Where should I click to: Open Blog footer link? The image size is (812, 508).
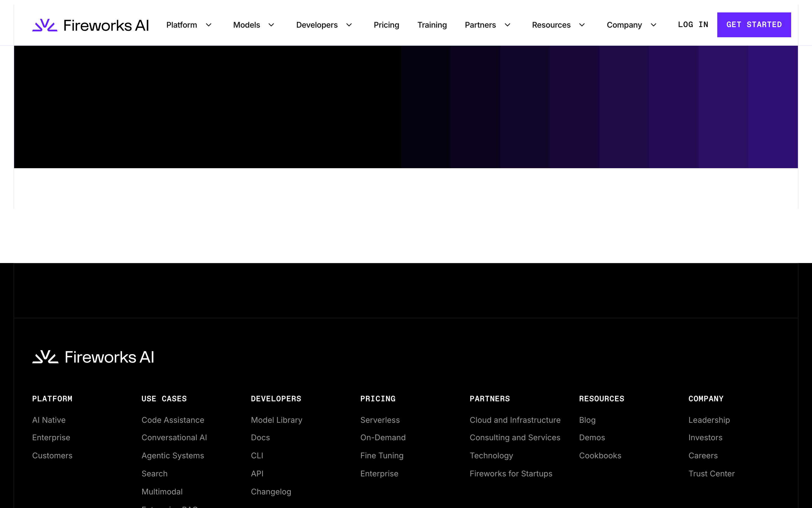(587, 420)
